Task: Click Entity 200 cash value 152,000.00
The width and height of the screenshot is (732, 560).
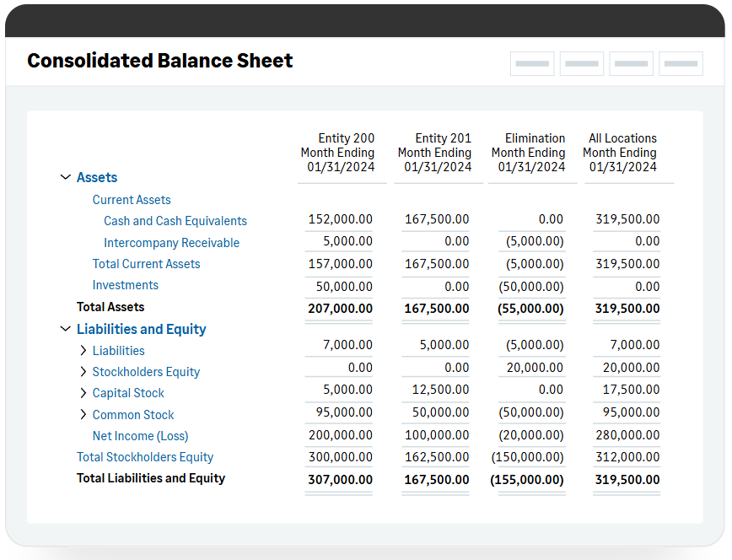Action: (341, 219)
